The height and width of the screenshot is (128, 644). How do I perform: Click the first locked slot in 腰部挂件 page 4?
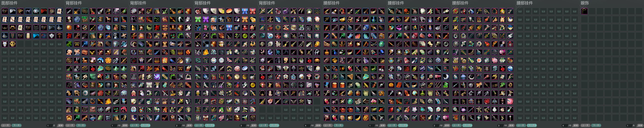pos(520,11)
